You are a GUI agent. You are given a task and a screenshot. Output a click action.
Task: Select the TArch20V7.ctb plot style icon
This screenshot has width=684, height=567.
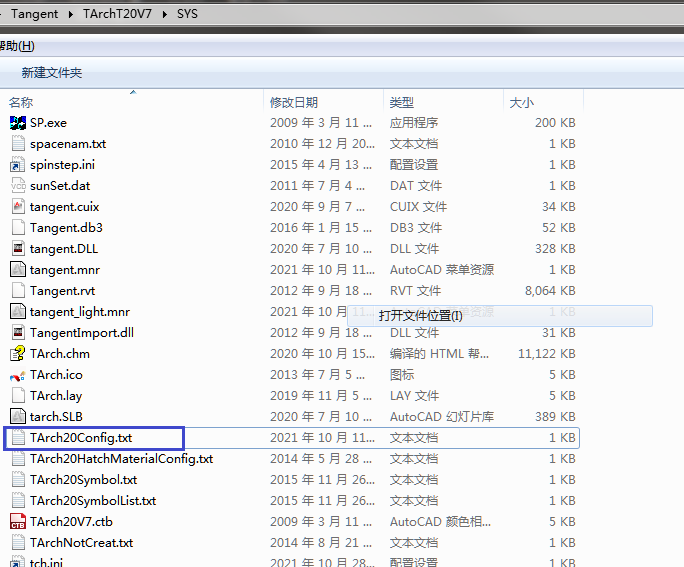[x=18, y=522]
